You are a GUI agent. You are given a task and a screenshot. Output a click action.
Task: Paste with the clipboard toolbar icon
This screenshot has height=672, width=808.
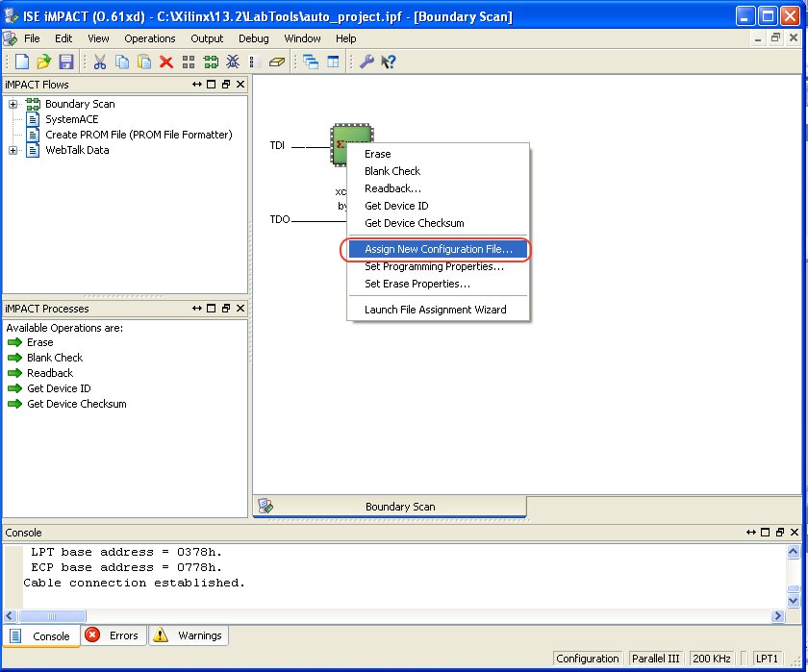(x=144, y=62)
